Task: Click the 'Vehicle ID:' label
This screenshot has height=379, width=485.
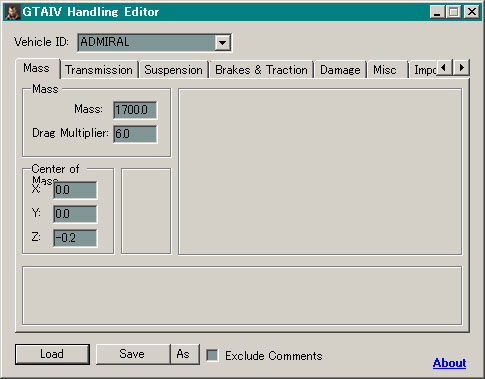Action: (41, 42)
